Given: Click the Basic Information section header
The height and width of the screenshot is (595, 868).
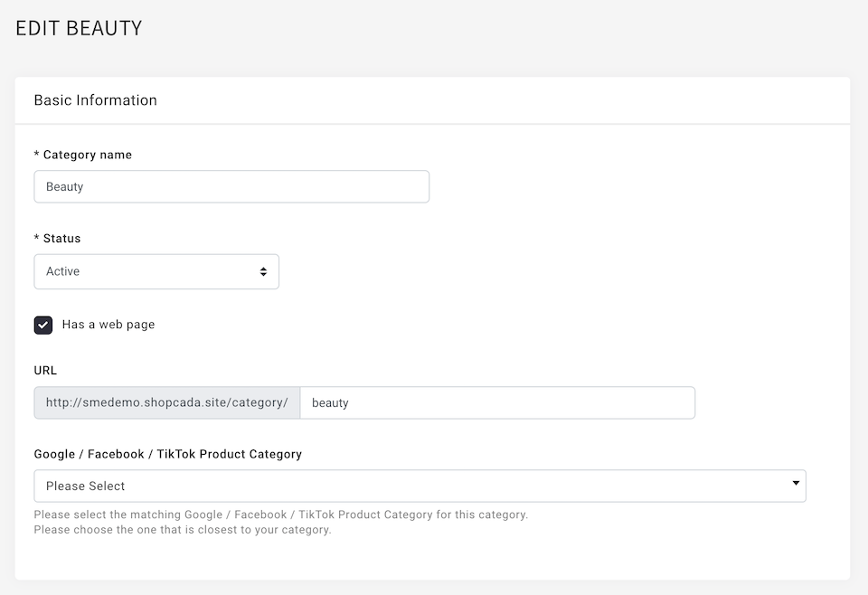Looking at the screenshot, I should [x=96, y=100].
